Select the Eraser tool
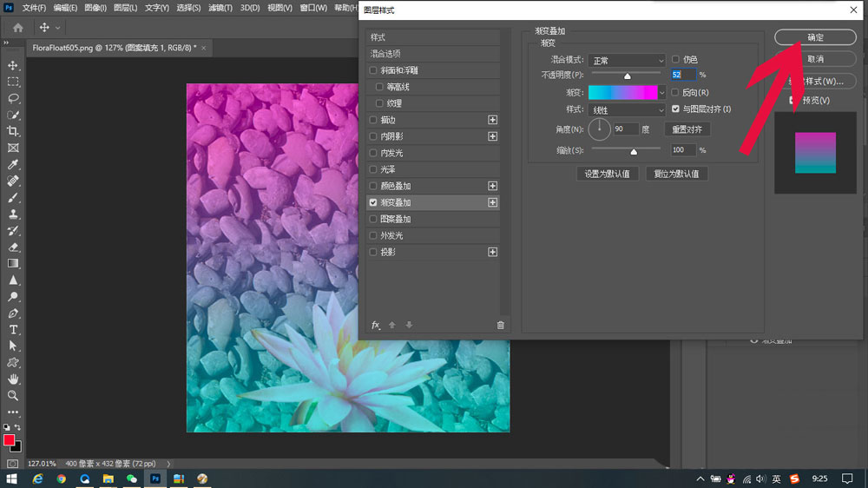This screenshot has height=488, width=868. point(13,247)
